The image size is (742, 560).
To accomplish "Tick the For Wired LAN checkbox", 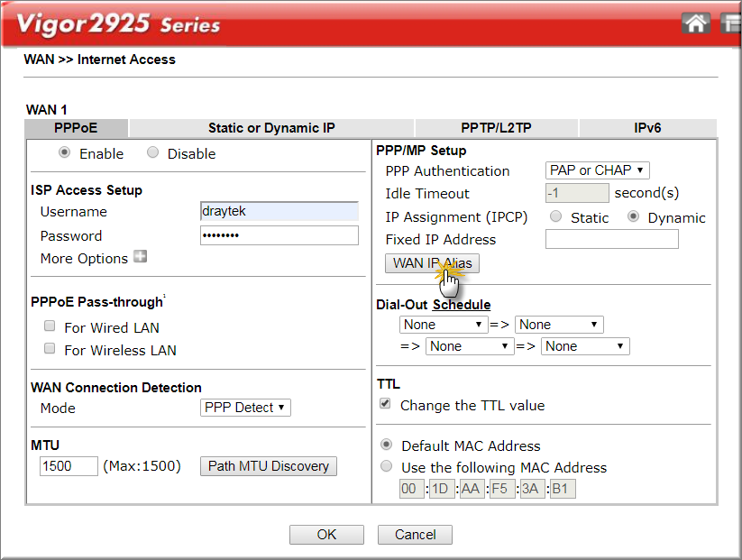I will 50,326.
